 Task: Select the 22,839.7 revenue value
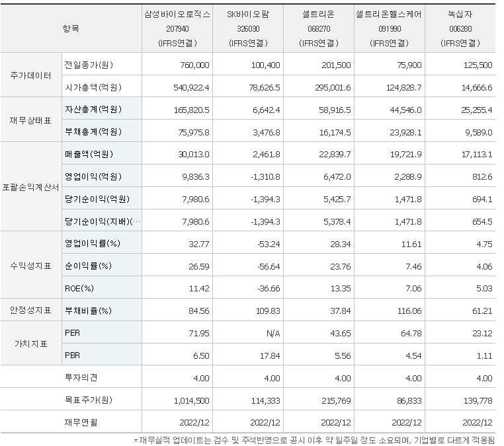click(x=335, y=155)
